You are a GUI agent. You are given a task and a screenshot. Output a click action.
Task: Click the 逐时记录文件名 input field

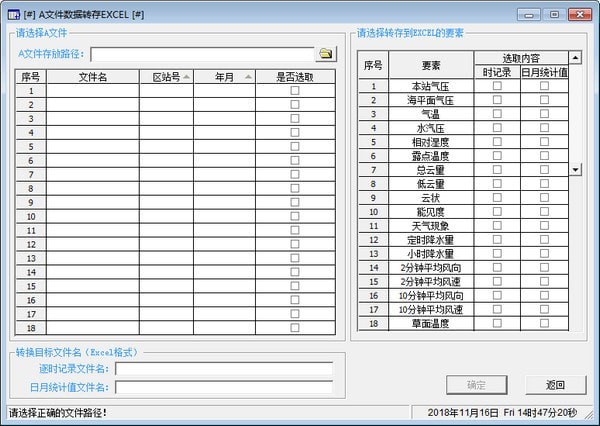pyautogui.click(x=224, y=369)
